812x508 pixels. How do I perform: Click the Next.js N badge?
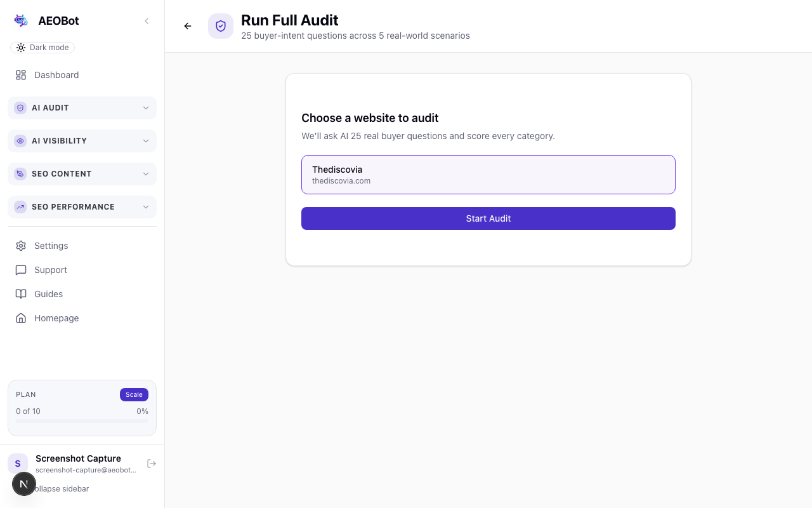pyautogui.click(x=24, y=484)
